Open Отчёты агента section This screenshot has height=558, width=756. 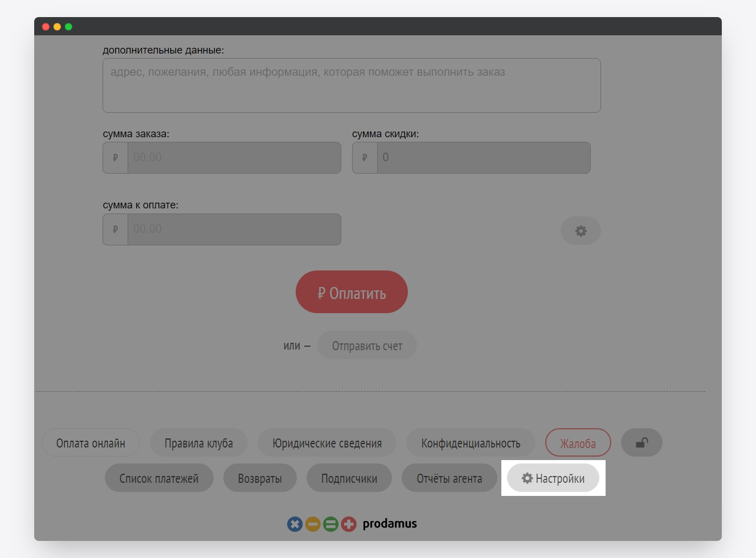[x=449, y=478]
